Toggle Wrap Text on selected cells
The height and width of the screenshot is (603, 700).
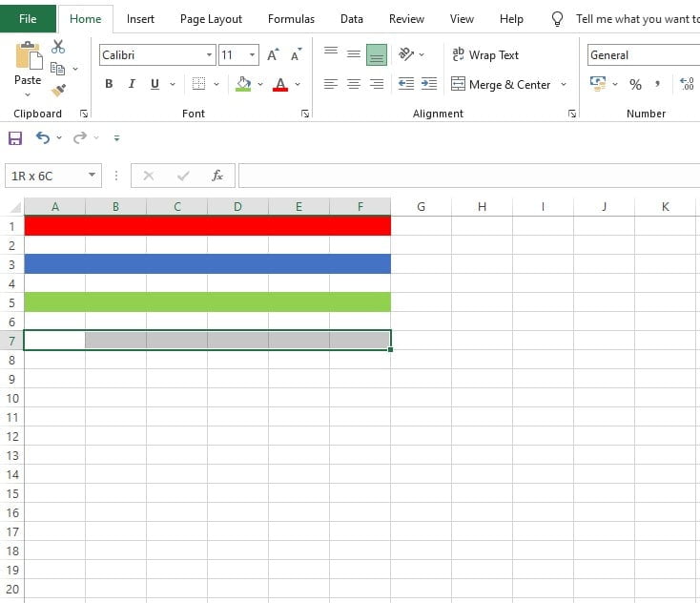pyautogui.click(x=485, y=55)
